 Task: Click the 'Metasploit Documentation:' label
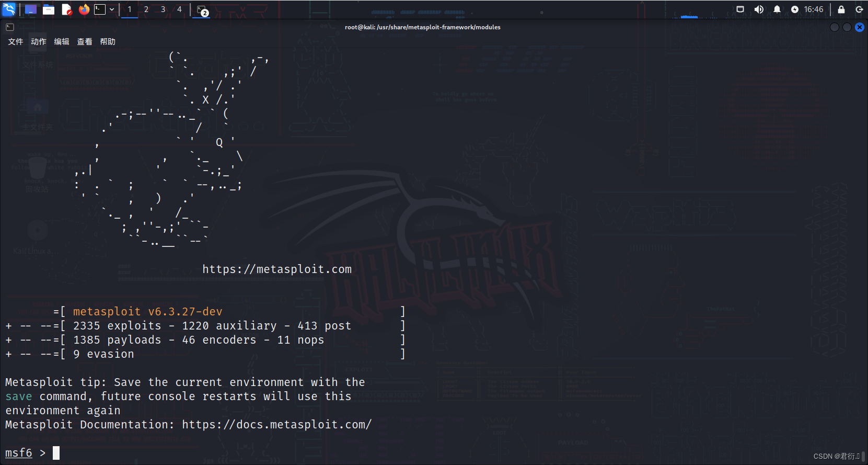point(90,425)
